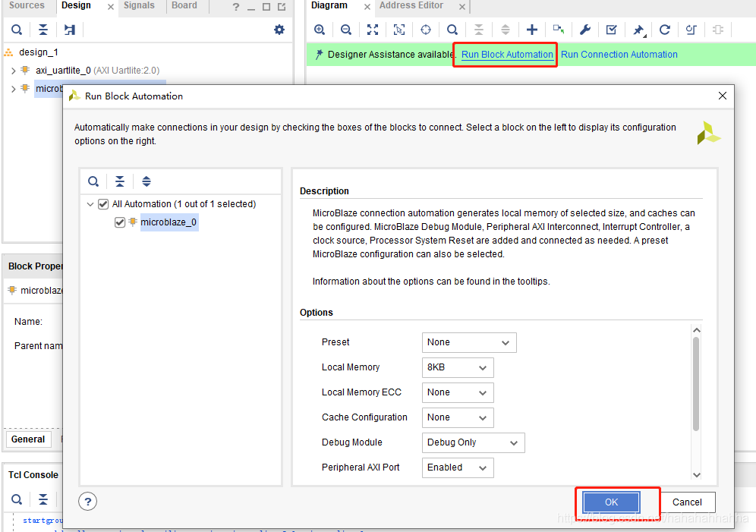
Task: Expand axi_uartlite_0 in Design tree
Action: coord(13,71)
